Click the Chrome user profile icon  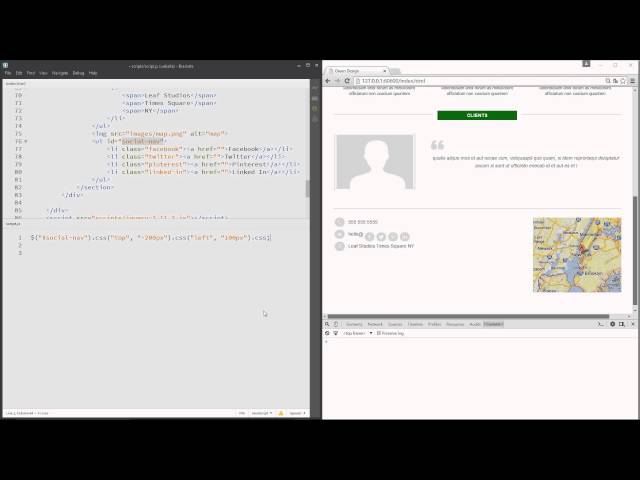point(586,64)
